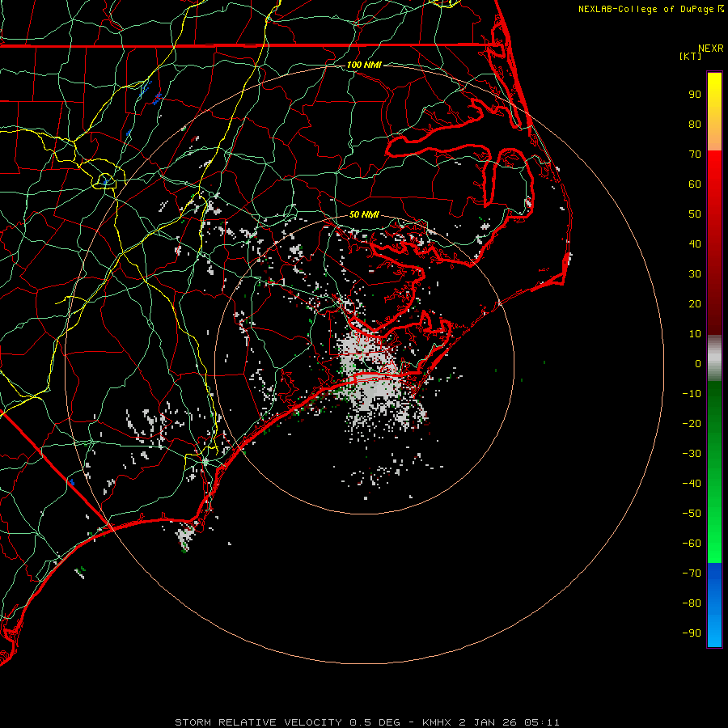Click the -80 value on velocity scale
Image resolution: width=728 pixels, height=728 pixels.
(692, 603)
